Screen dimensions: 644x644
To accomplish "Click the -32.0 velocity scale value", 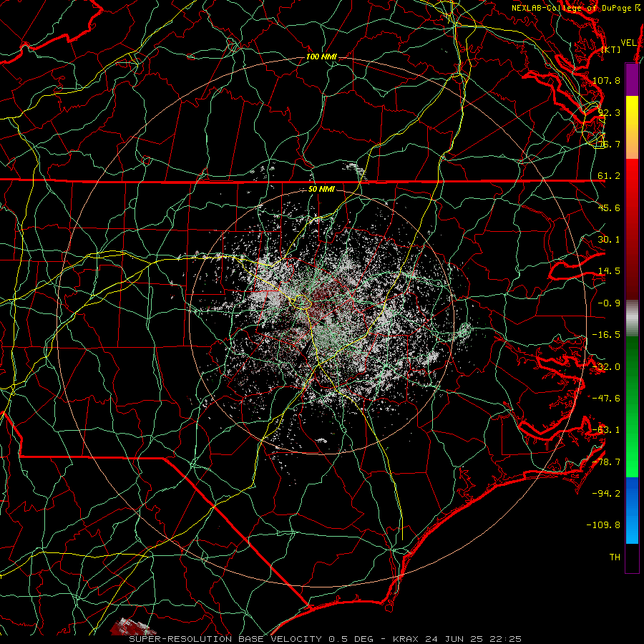I will [x=606, y=367].
